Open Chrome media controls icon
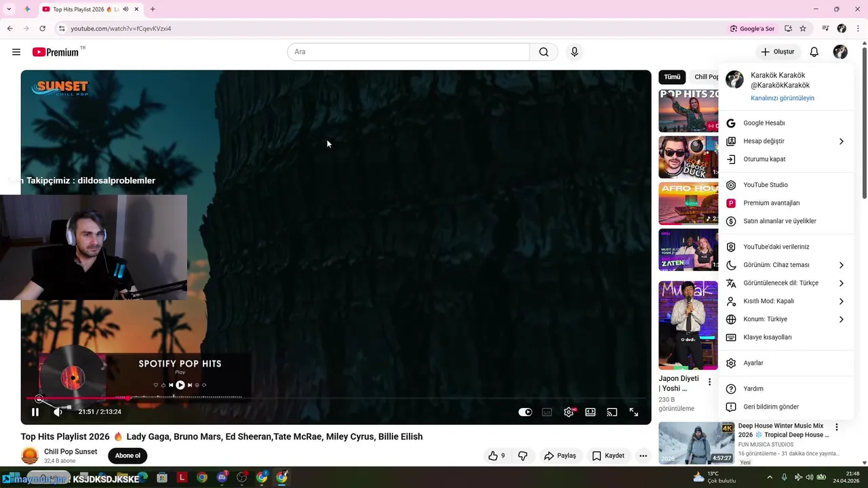 (825, 28)
